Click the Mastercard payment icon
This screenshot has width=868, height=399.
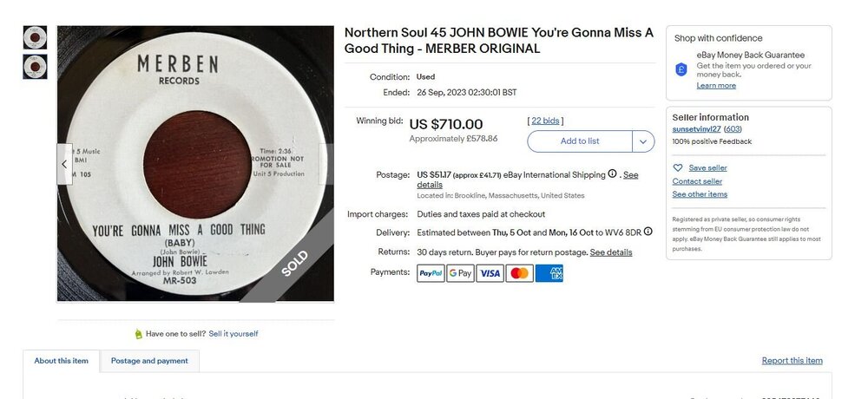(519, 273)
